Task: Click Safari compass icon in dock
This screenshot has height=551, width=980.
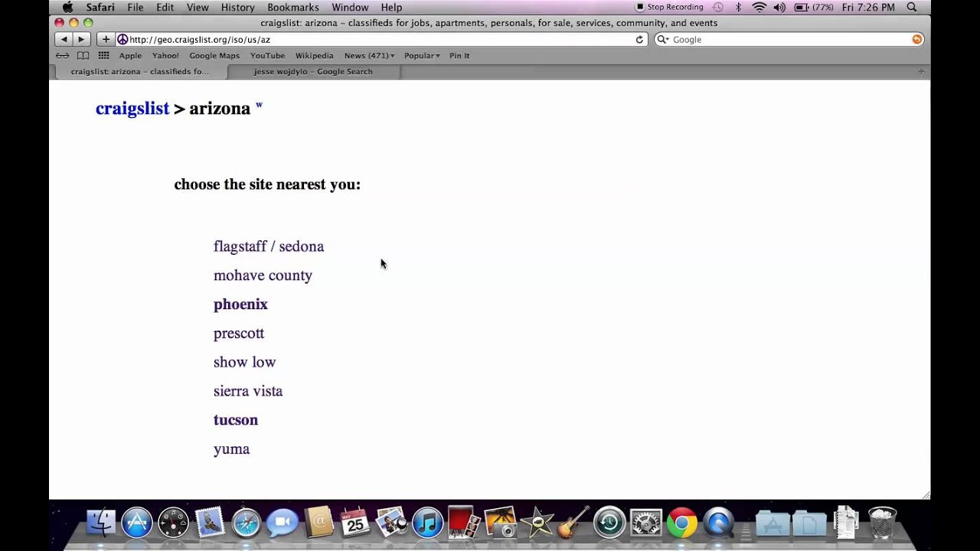Action: [x=246, y=523]
